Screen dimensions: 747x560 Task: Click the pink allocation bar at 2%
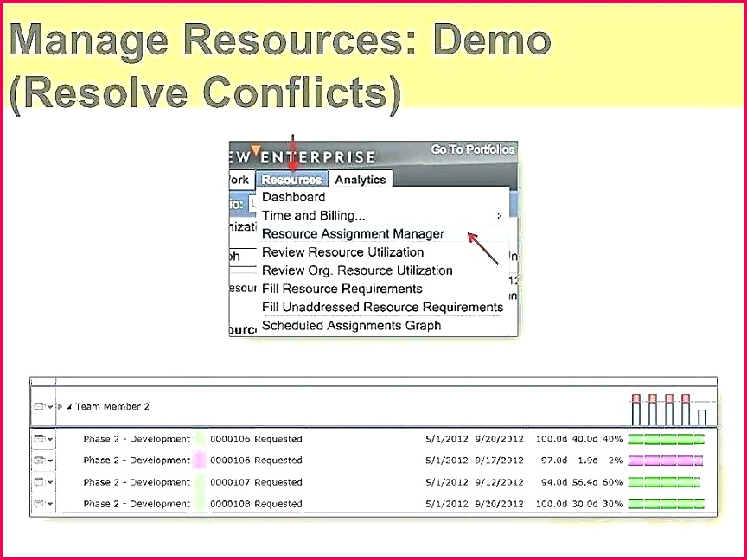(x=666, y=461)
